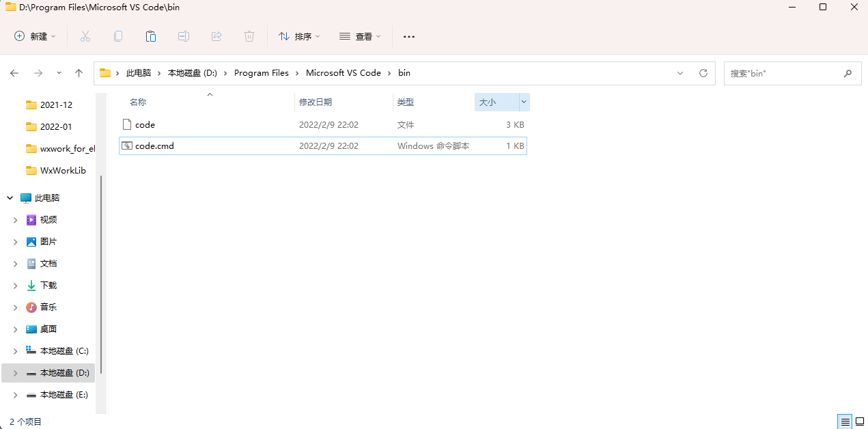Click 本地磁盘 (D:) breadcrumb segment
Viewport: 868px width, 429px height.
193,73
